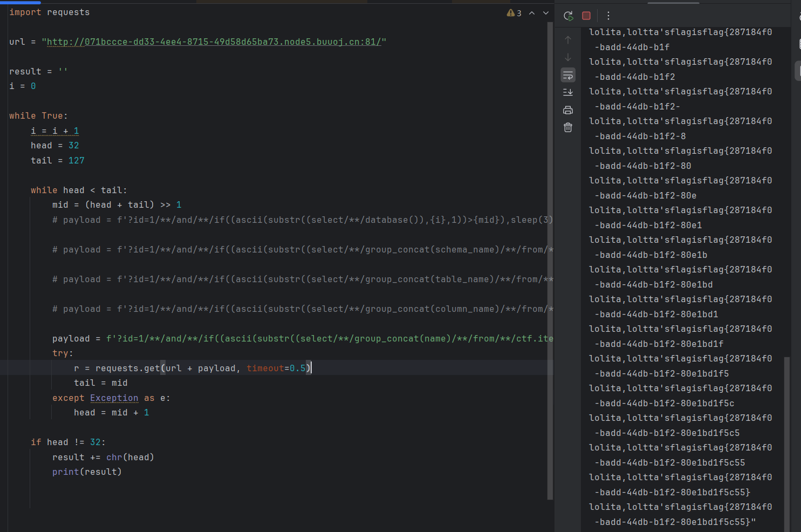Click the 'while True:' line
The width and height of the screenshot is (801, 532).
click(39, 116)
